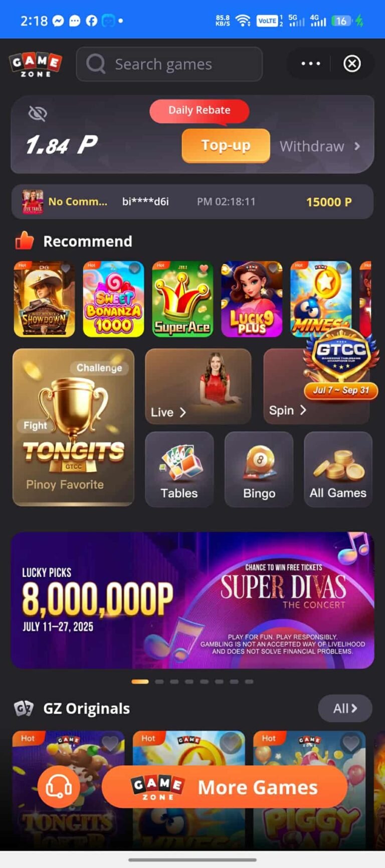Toggle balance visibility eye icon
This screenshot has width=385, height=868.
(38, 114)
